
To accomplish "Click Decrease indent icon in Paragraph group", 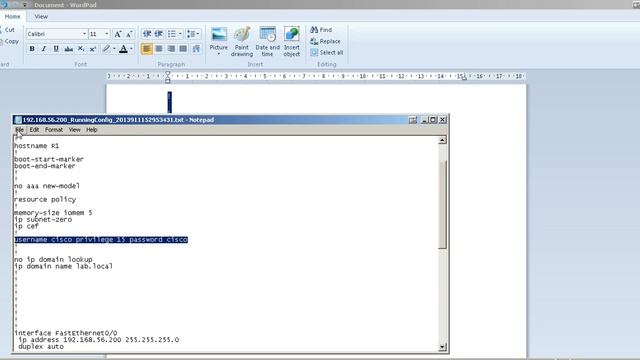I will (147, 34).
